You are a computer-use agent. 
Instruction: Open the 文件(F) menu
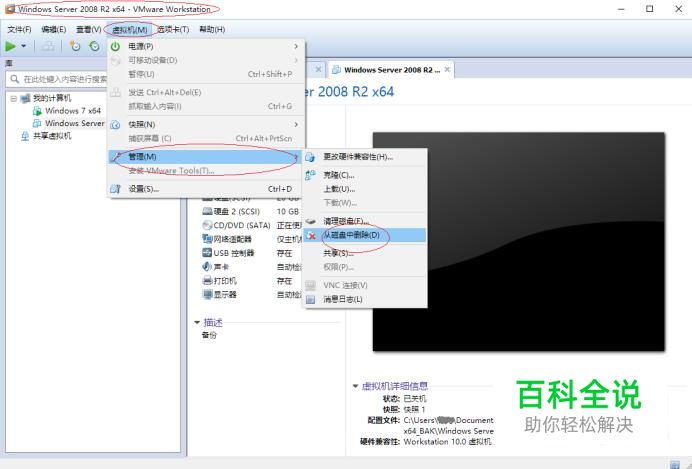[x=19, y=30]
